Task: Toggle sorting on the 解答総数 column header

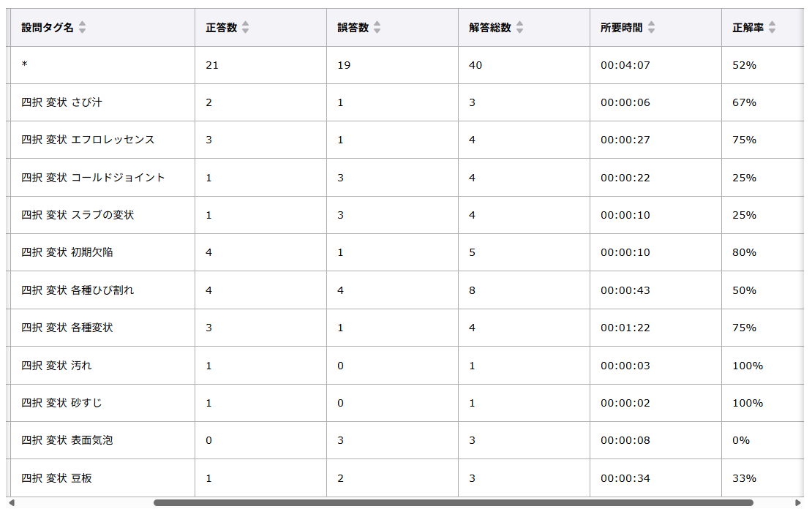Action: [497, 27]
